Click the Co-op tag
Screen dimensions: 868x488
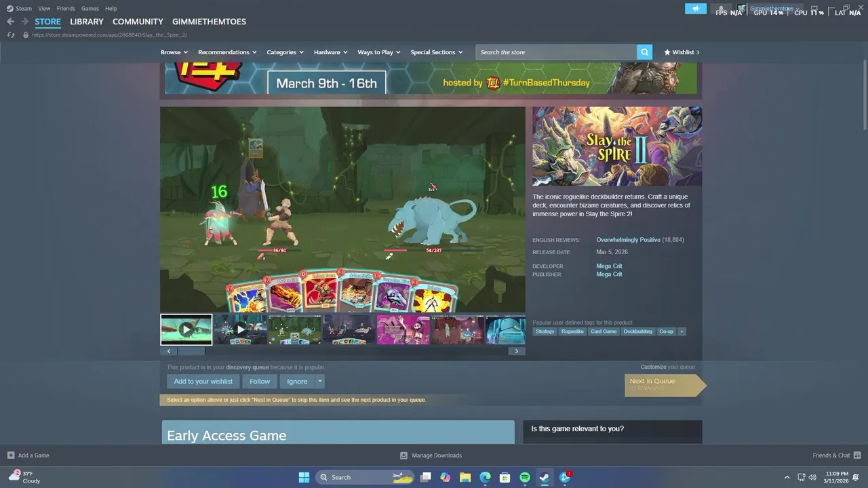(666, 331)
